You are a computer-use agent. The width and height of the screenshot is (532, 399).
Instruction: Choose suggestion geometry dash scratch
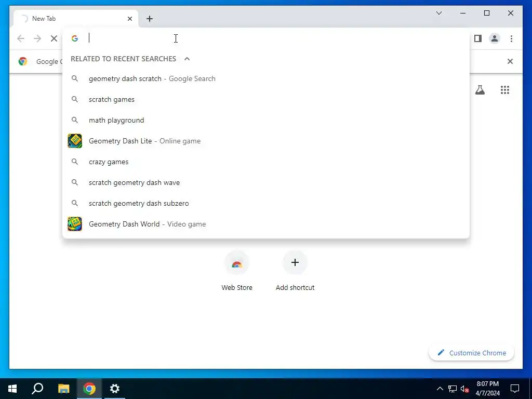266,79
